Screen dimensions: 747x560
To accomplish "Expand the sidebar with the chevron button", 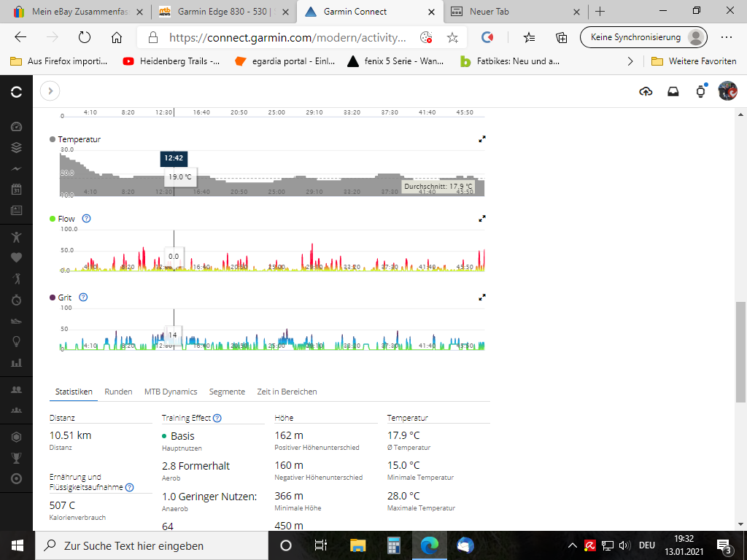I will (50, 91).
